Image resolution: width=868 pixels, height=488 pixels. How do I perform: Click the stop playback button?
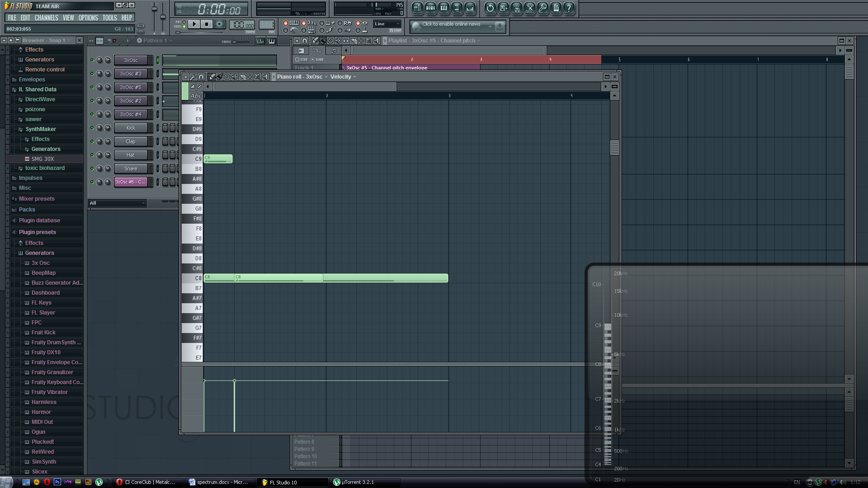(x=207, y=24)
